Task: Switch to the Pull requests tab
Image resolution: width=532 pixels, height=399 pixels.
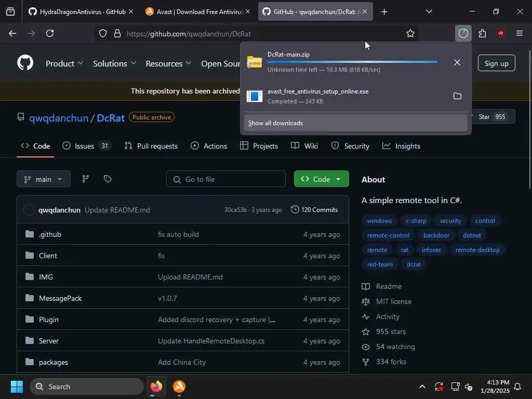Action: [x=151, y=146]
